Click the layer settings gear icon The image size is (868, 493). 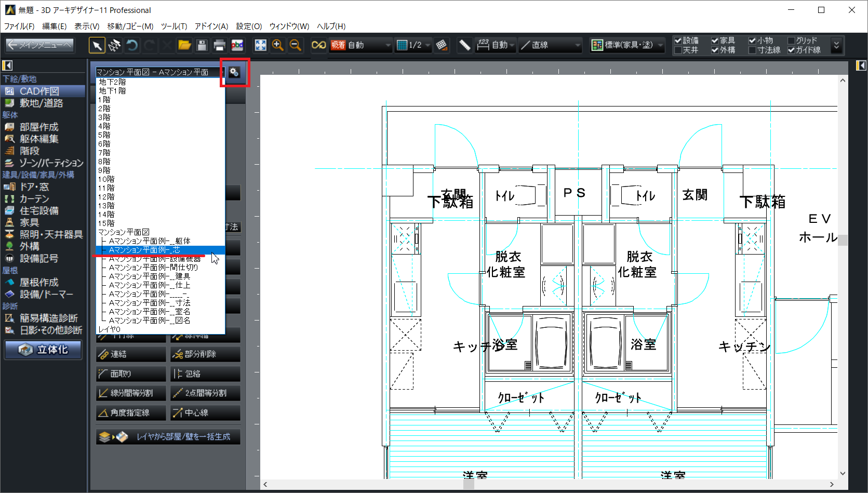coord(234,72)
